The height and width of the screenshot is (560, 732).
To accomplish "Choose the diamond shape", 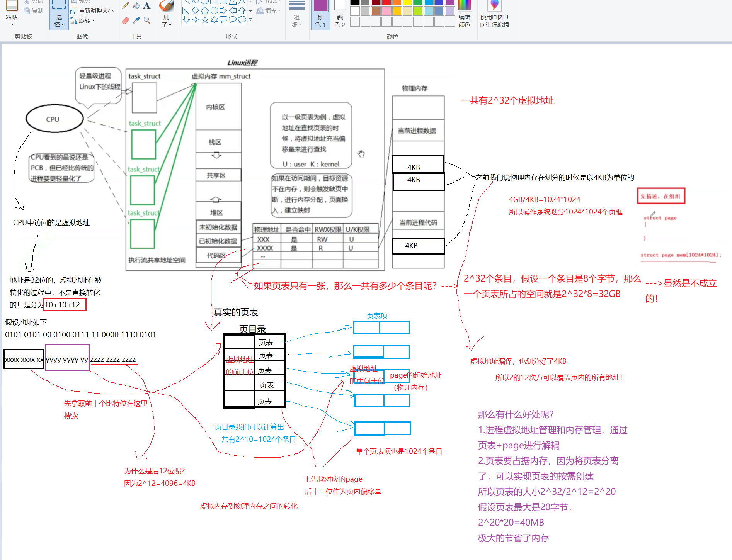I will (x=195, y=10).
